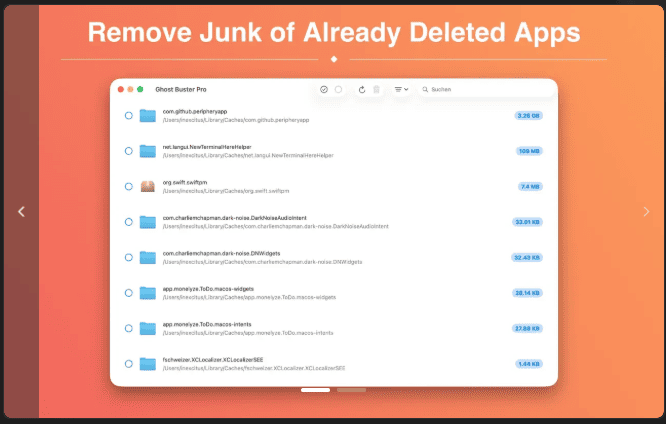
Task: Click the refresh scan icon in toolbar
Action: pos(362,89)
